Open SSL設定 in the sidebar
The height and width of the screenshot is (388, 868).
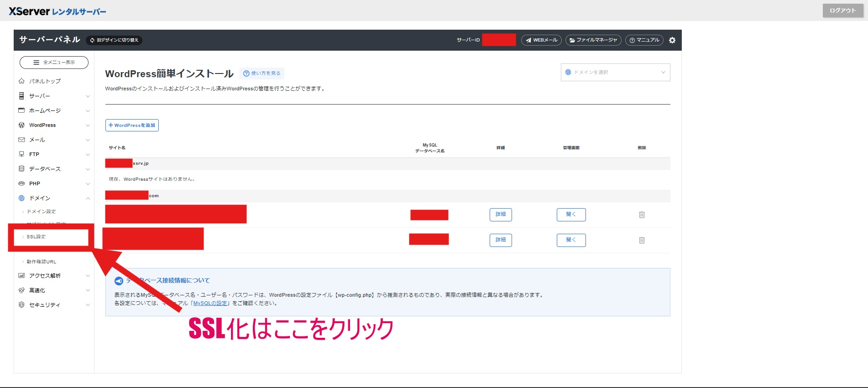[36, 237]
